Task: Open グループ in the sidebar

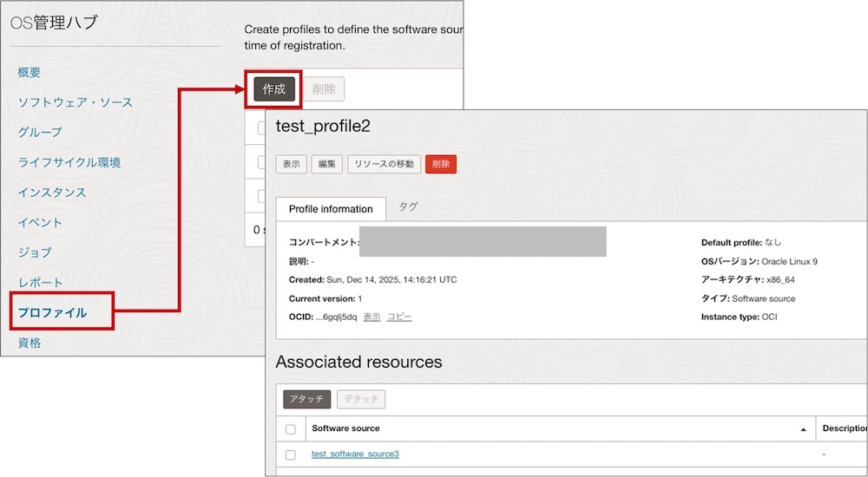Action: [x=40, y=132]
